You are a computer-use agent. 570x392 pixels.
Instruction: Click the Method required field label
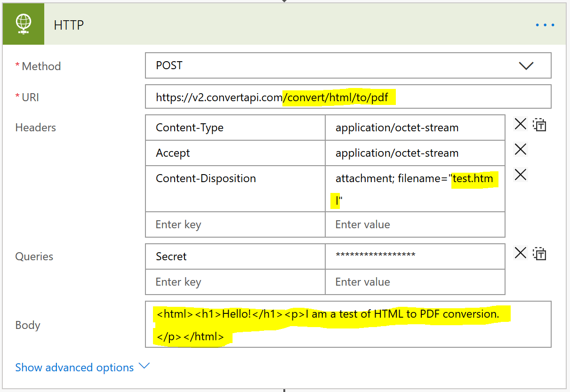coord(38,66)
